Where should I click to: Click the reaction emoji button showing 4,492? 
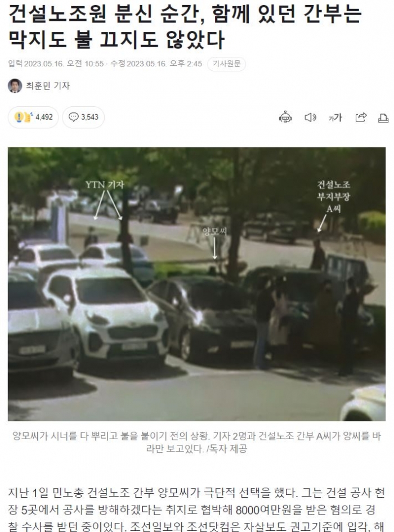[33, 117]
